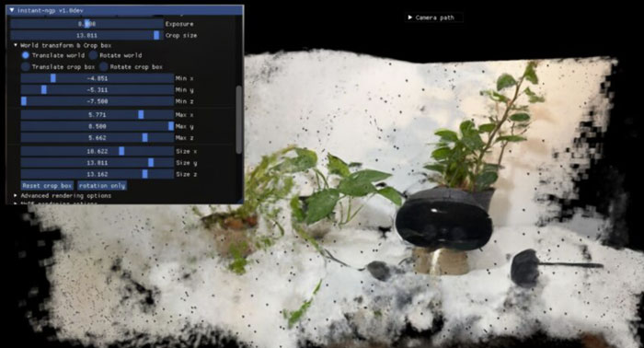Click the Size x slider
The height and width of the screenshot is (348, 644).
click(x=98, y=151)
